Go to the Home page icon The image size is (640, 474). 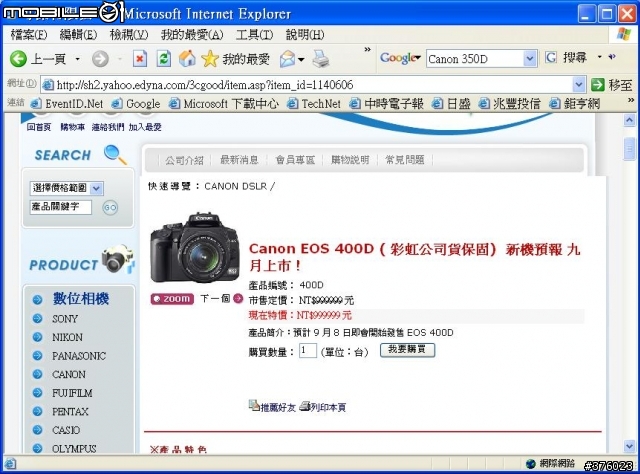187,59
